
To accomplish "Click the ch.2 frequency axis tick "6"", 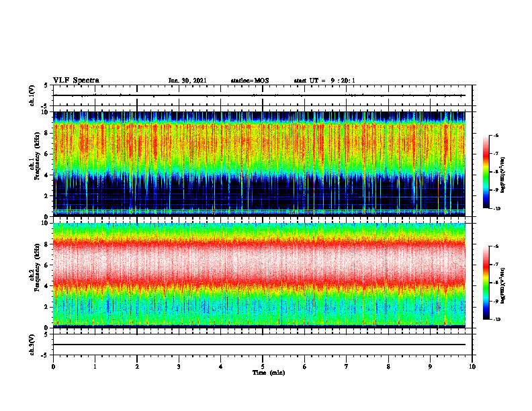I will click(47, 265).
